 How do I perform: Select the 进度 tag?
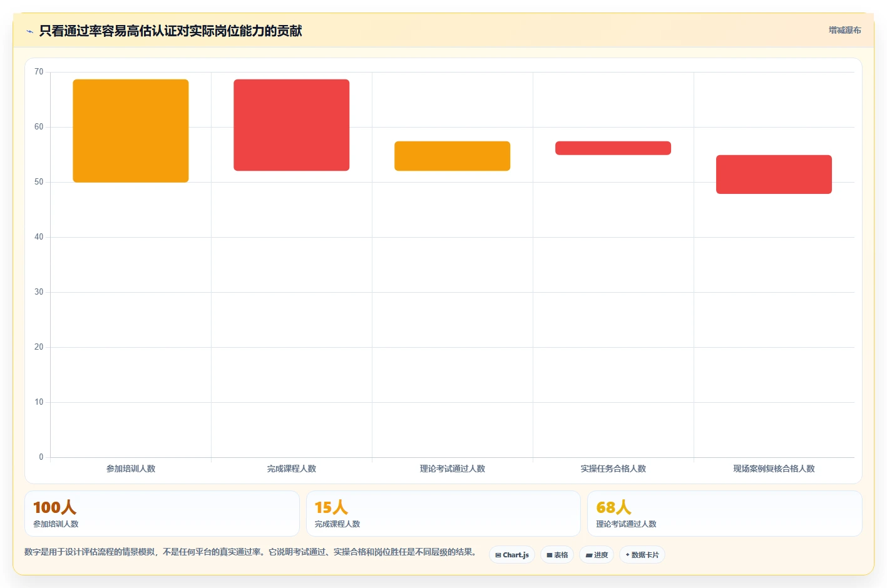597,555
